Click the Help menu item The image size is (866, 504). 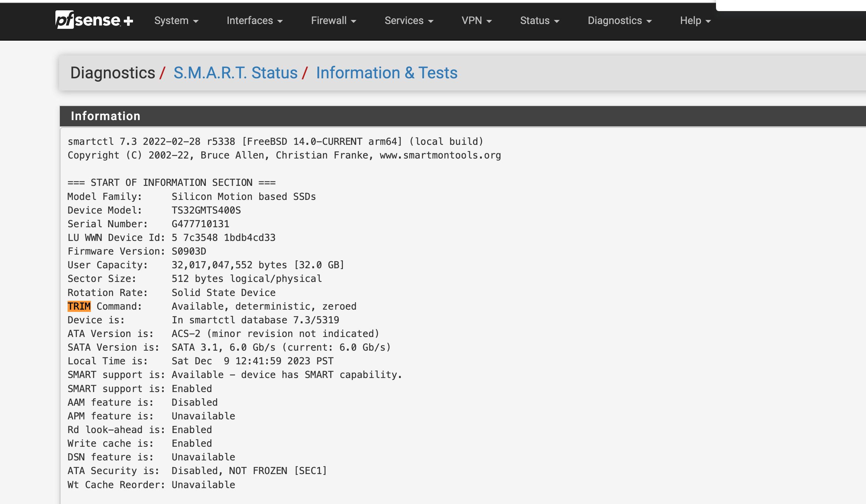coord(695,20)
